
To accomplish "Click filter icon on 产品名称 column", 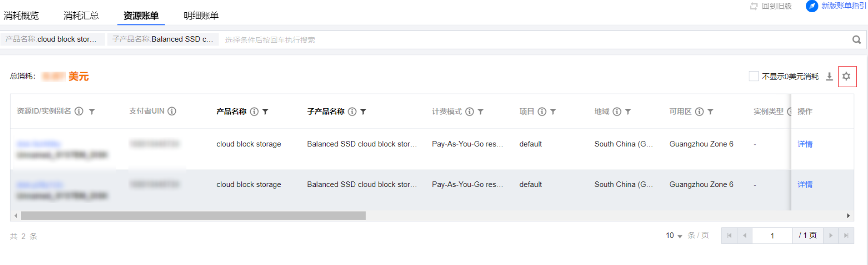I will (x=265, y=112).
